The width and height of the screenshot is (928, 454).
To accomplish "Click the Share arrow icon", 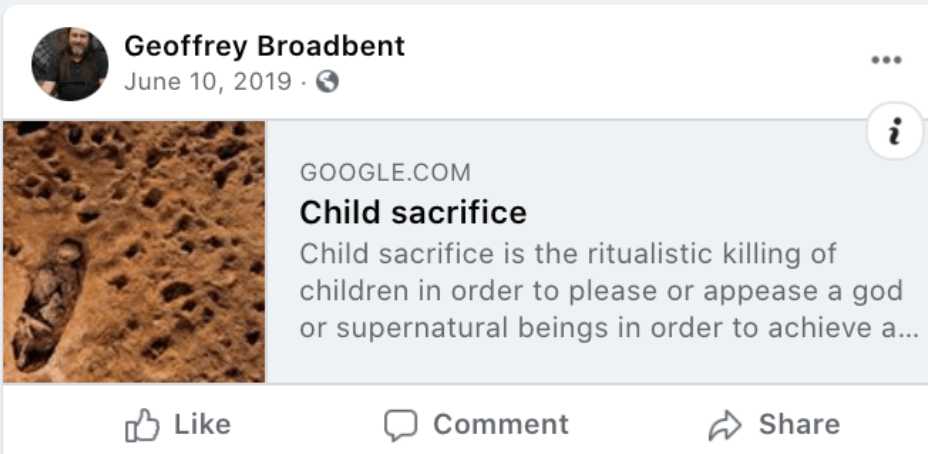I will (722, 425).
